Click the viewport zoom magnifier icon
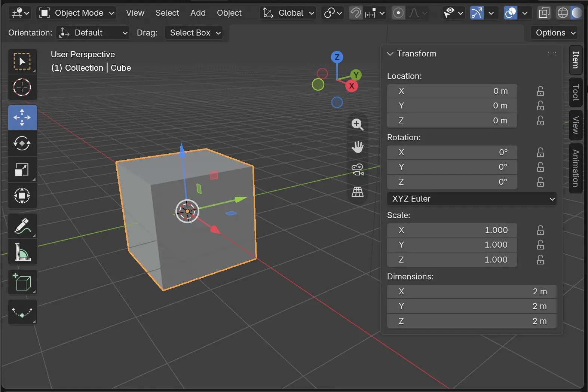The image size is (588, 392). [x=358, y=125]
